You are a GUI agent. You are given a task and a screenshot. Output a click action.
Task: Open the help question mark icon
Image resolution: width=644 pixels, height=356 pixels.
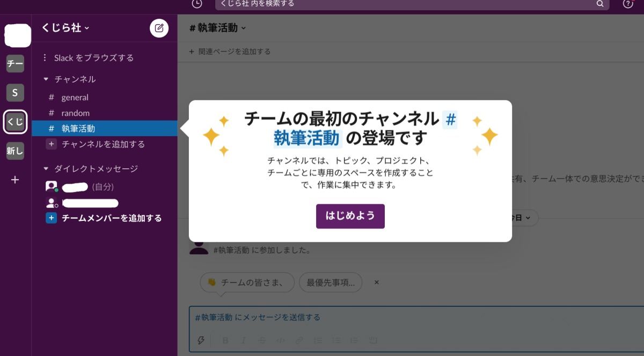tap(628, 4)
